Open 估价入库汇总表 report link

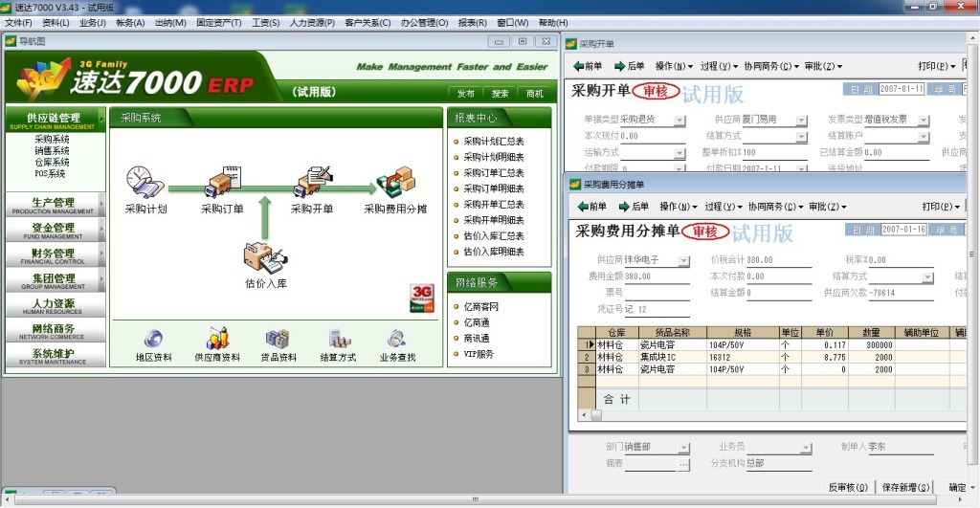[493, 235]
